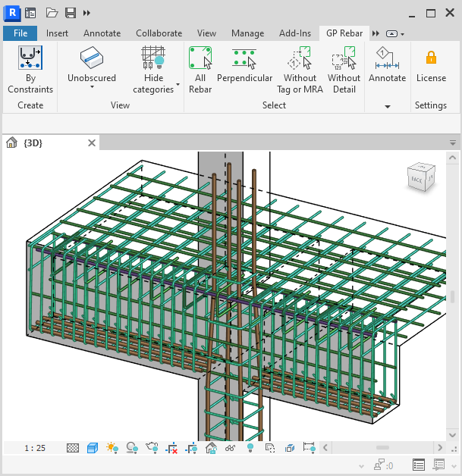Toggle Crop View icon
This screenshot has width=462, height=476.
[171, 449]
